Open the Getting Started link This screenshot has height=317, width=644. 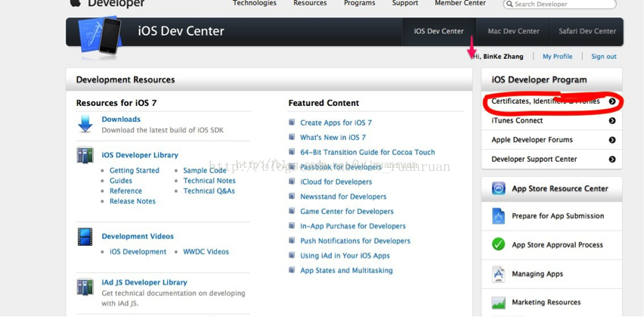tap(135, 170)
